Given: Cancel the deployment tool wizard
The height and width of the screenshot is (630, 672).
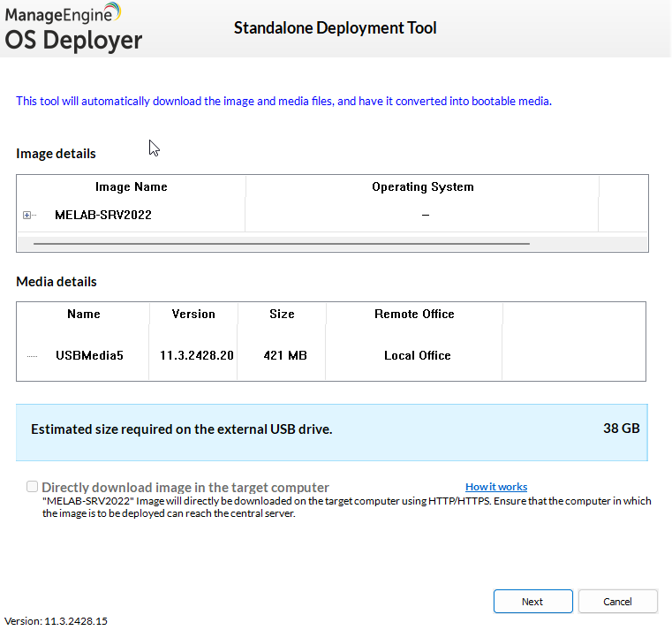Looking at the screenshot, I should [x=617, y=602].
